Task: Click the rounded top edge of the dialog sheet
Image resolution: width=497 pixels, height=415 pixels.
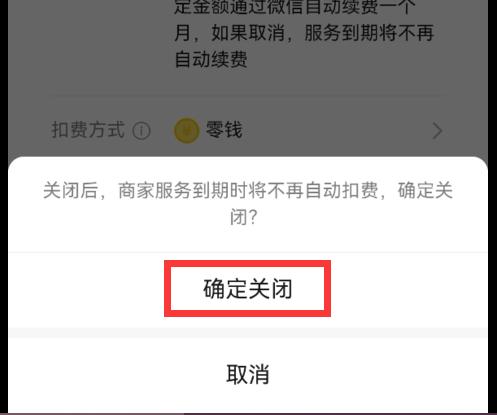Action: [248, 159]
